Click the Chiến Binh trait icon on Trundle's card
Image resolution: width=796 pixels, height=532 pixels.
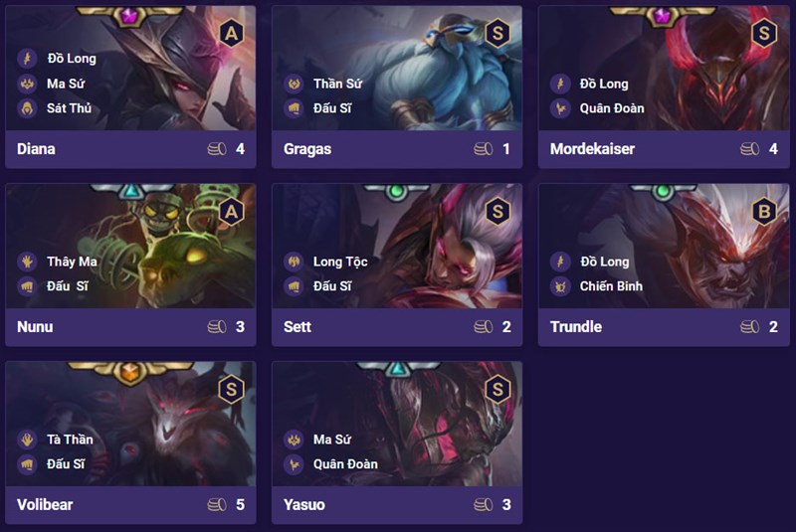tap(559, 286)
